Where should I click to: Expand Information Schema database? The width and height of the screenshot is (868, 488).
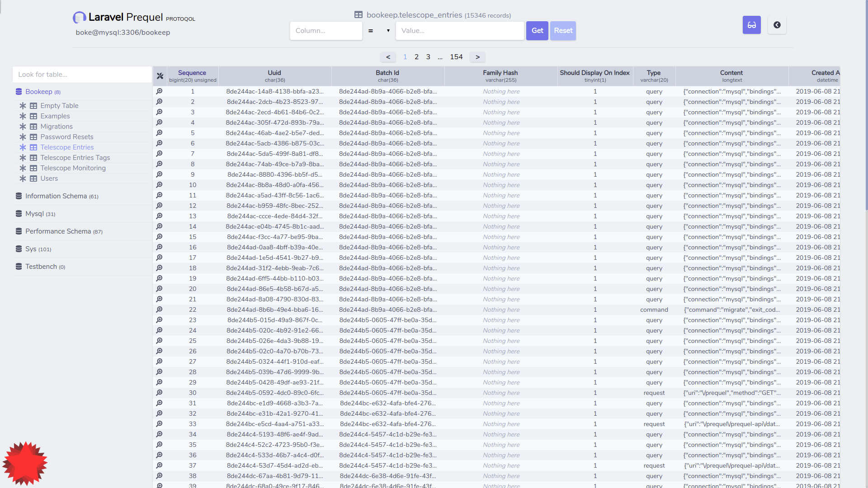[62, 196]
